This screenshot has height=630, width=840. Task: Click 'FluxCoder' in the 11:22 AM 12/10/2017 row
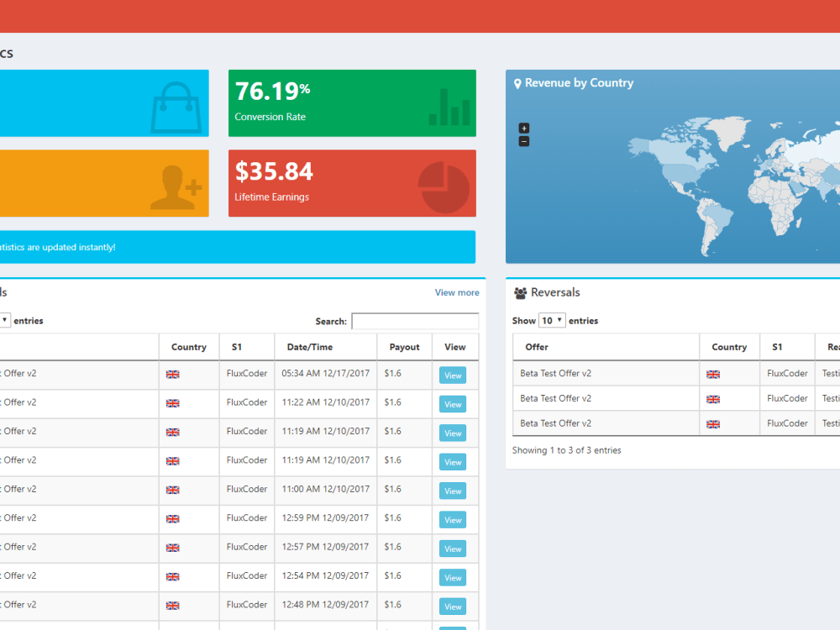click(247, 402)
